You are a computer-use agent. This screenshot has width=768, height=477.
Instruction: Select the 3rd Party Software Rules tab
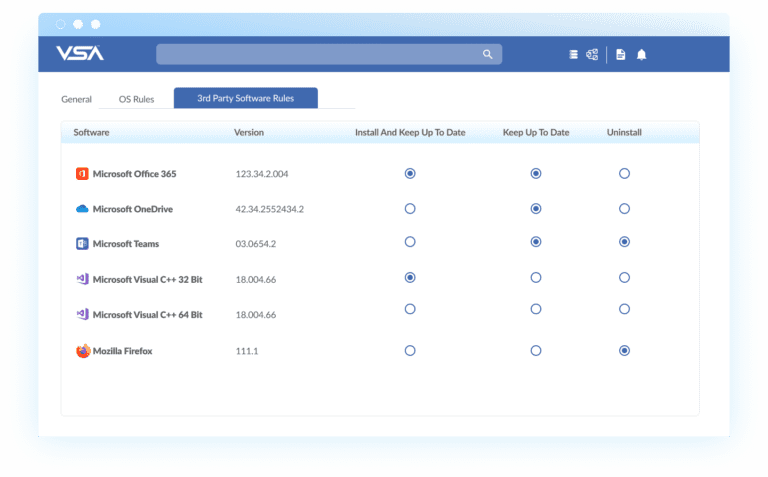pos(246,98)
